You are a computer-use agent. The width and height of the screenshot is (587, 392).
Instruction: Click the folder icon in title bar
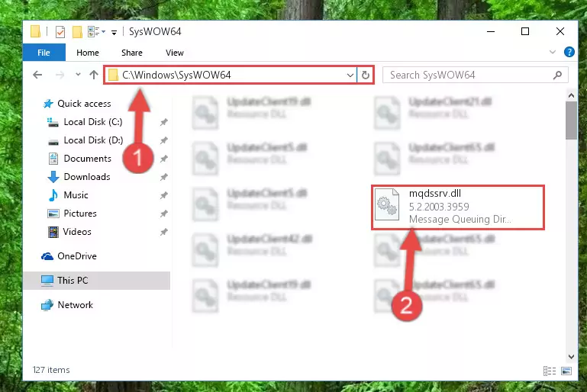click(36, 31)
